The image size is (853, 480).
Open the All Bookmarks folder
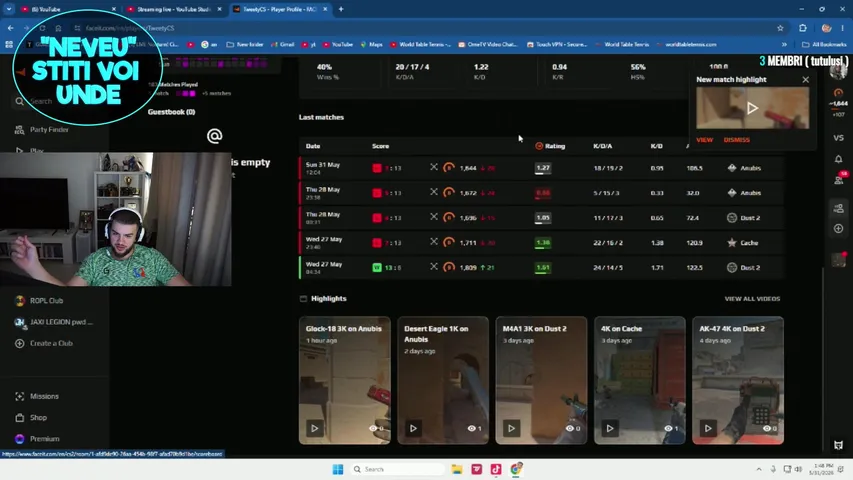pos(824,45)
